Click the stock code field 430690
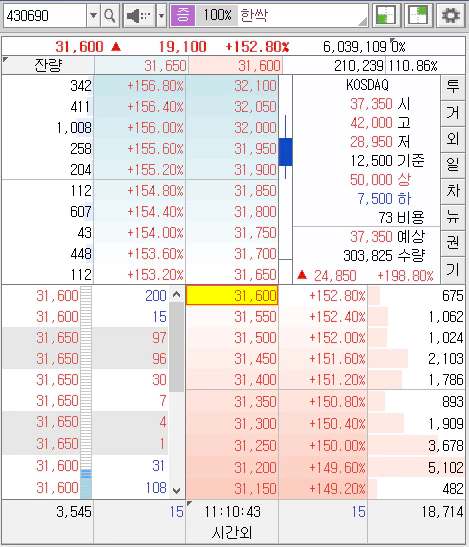The image size is (469, 547). [x=45, y=16]
